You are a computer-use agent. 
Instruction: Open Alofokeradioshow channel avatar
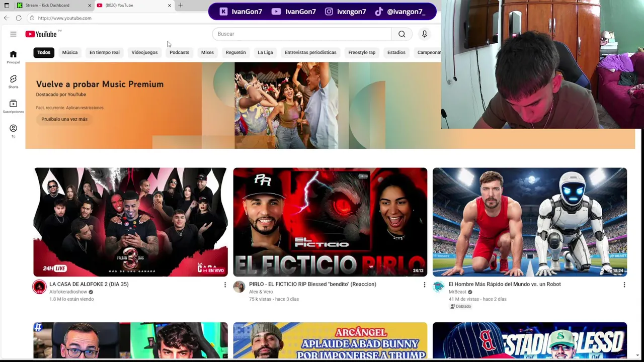click(39, 287)
